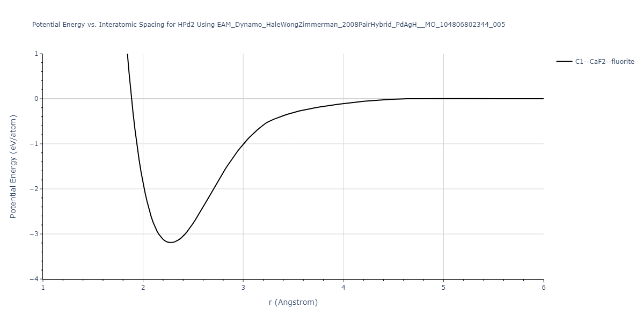Click the x-axis tick label 4
This screenshot has height=322, width=644.
tap(343, 288)
